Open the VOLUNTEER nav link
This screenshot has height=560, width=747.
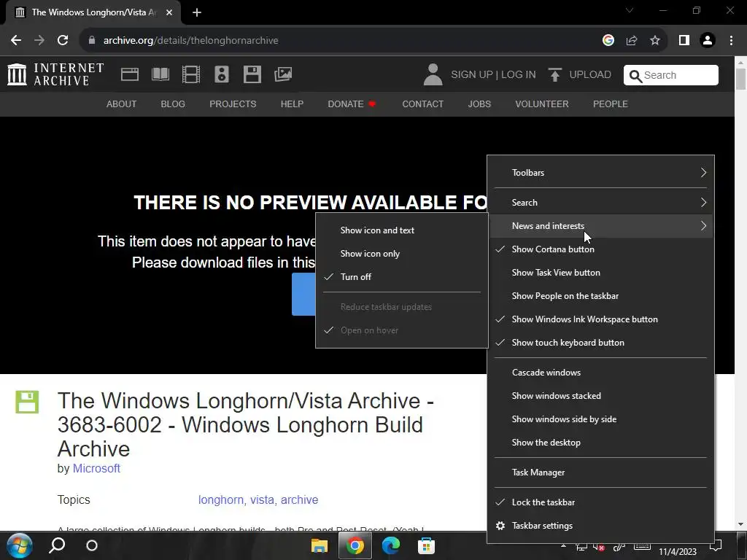542,104
